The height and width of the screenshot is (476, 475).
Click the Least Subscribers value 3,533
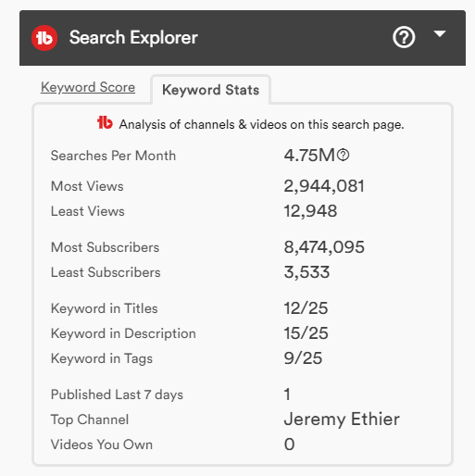(306, 272)
